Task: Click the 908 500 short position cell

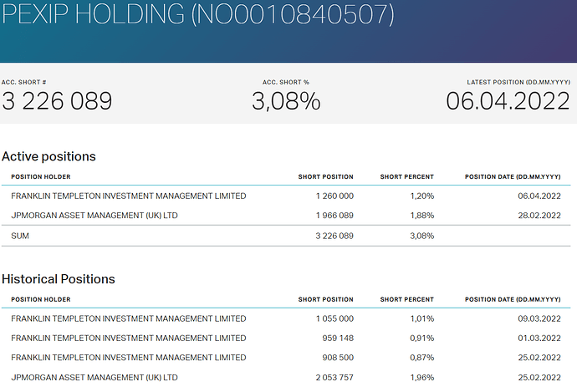Action: (x=338, y=358)
